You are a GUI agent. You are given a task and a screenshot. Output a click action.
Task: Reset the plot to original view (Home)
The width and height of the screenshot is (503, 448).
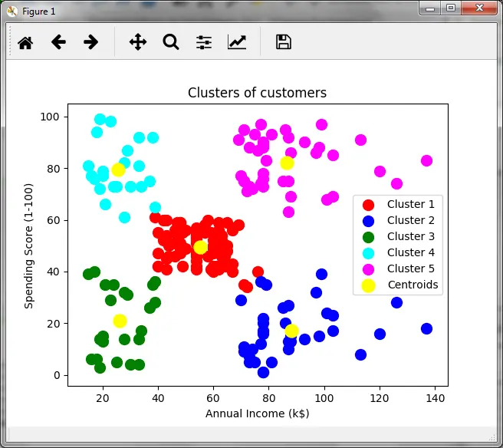click(x=25, y=42)
